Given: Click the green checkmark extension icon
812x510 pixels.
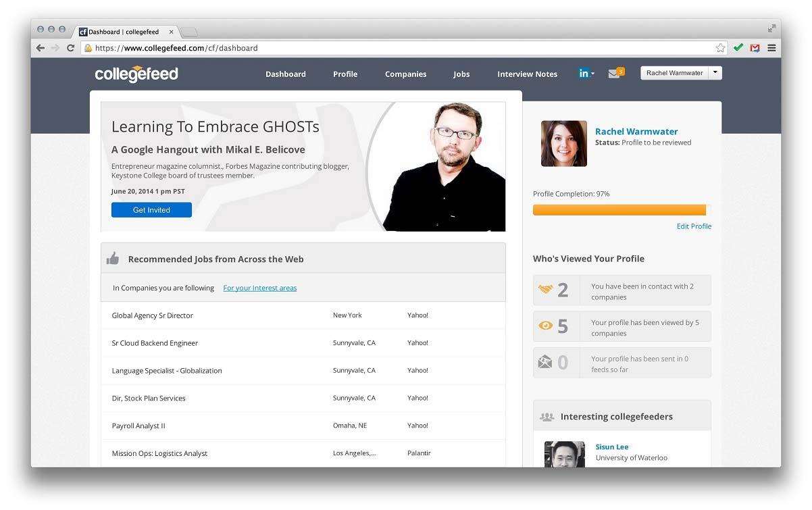Looking at the screenshot, I should coord(738,48).
